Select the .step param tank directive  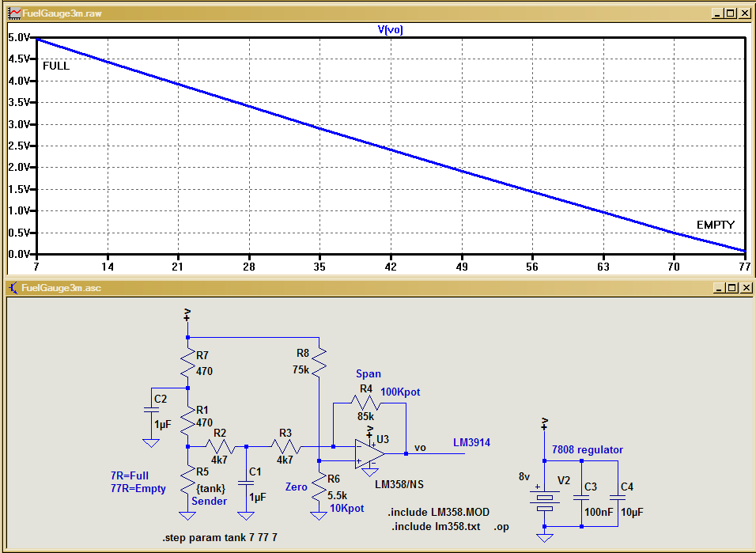(x=220, y=537)
